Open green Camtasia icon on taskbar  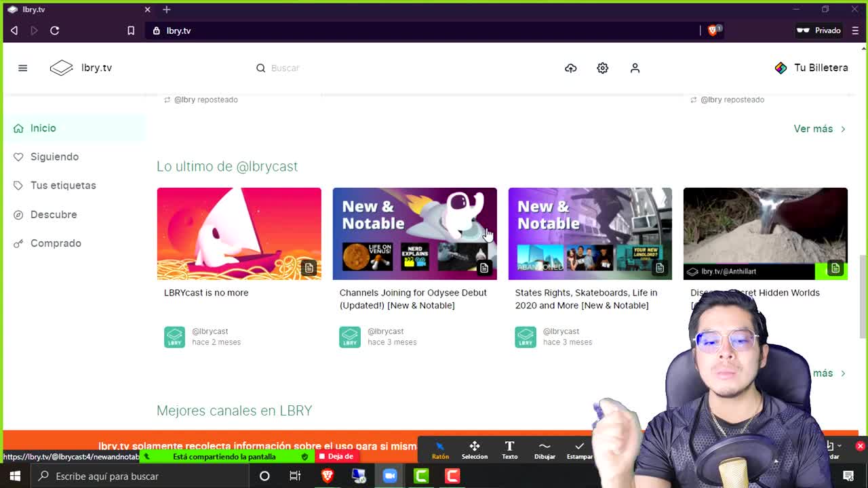[421, 476]
